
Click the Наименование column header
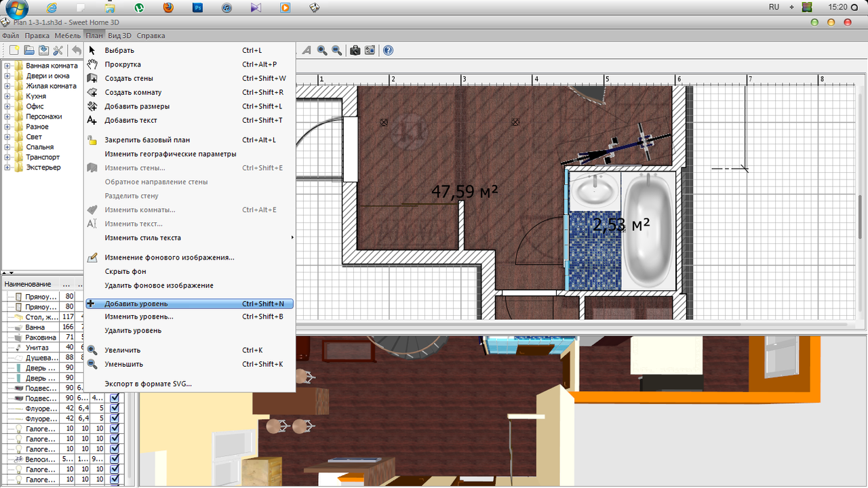(28, 284)
